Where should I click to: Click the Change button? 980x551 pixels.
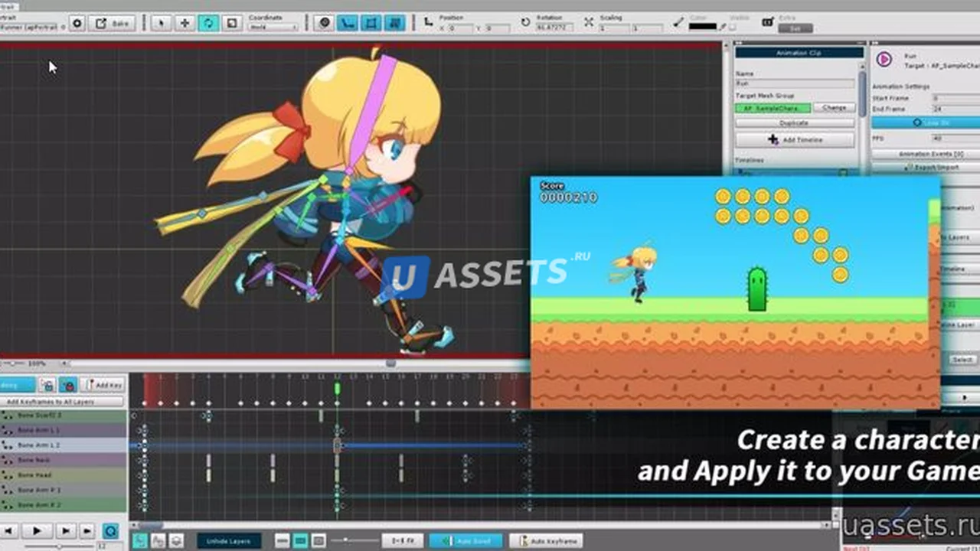click(x=834, y=108)
